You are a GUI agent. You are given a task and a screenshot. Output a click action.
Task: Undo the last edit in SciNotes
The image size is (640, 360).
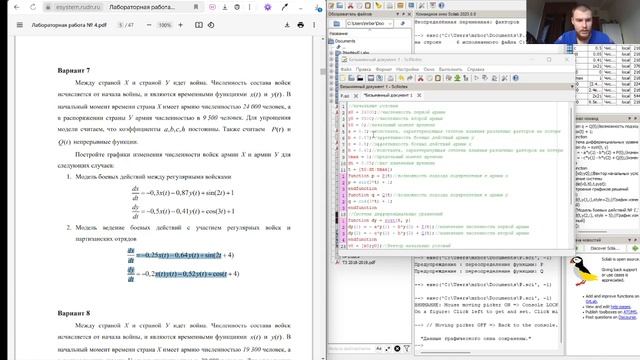pos(402,78)
